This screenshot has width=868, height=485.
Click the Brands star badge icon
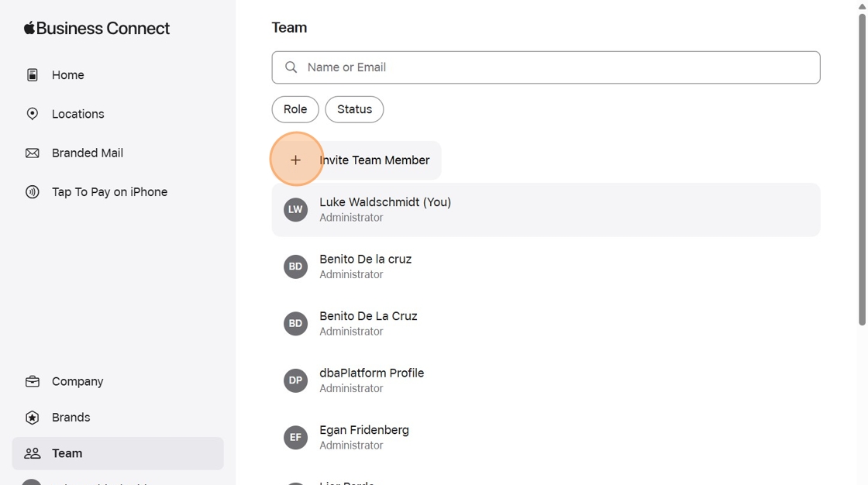coord(32,418)
